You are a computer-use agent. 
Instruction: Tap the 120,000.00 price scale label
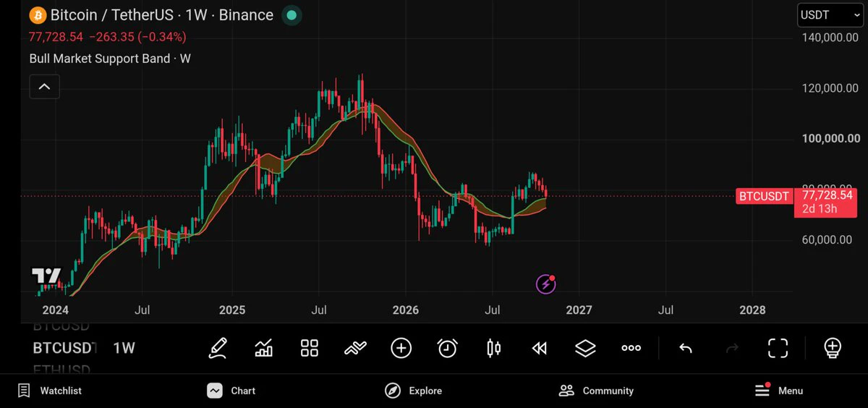[831, 88]
